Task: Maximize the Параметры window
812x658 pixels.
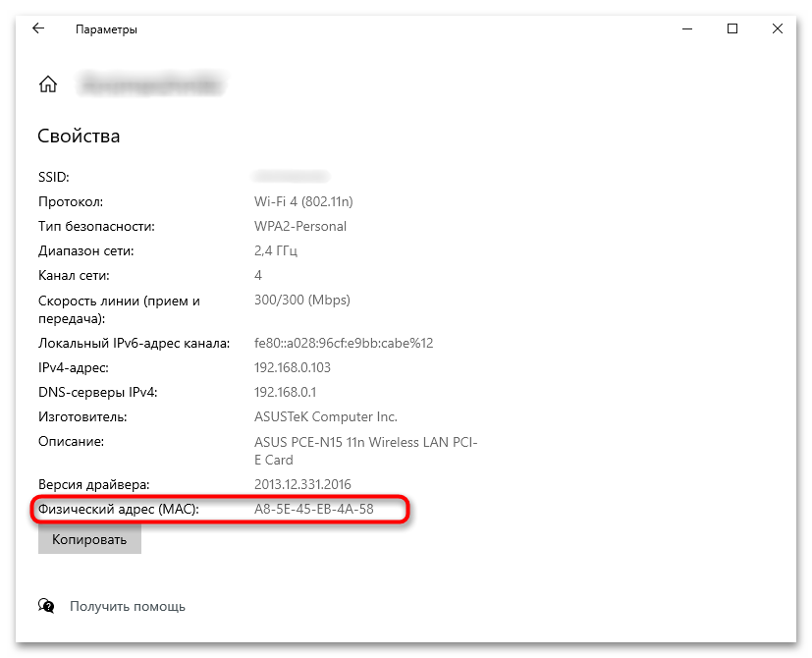Action: (731, 29)
